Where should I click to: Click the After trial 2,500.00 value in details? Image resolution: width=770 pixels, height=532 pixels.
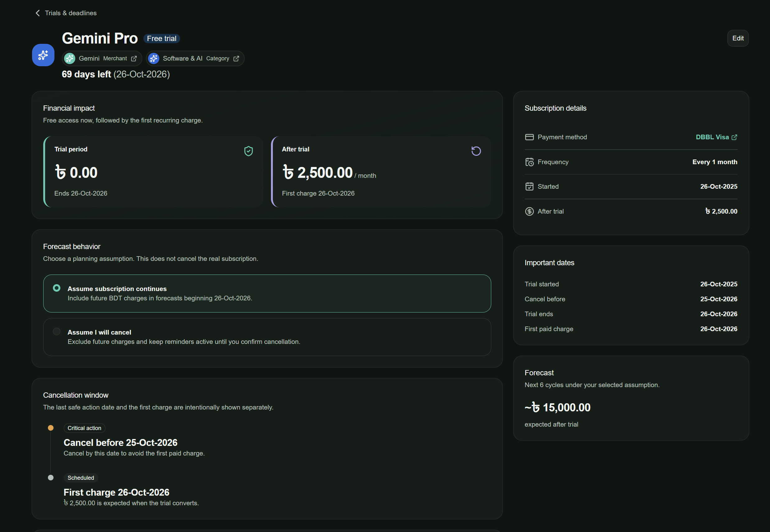(721, 211)
